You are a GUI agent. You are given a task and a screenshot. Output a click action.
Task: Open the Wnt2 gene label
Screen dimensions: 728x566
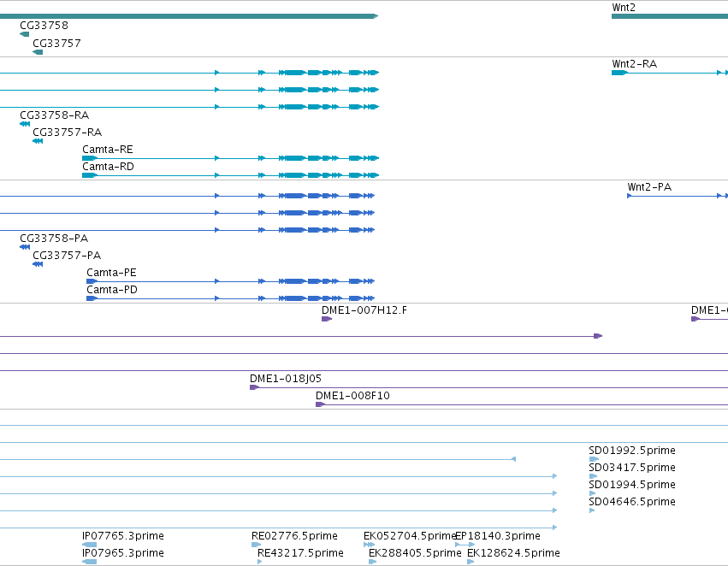[624, 8]
